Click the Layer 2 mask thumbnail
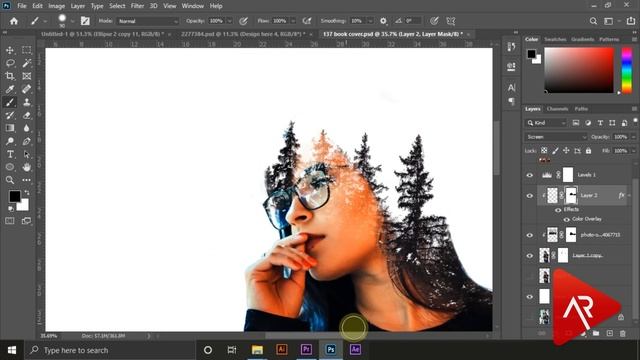The height and width of the screenshot is (360, 640). 571,196
